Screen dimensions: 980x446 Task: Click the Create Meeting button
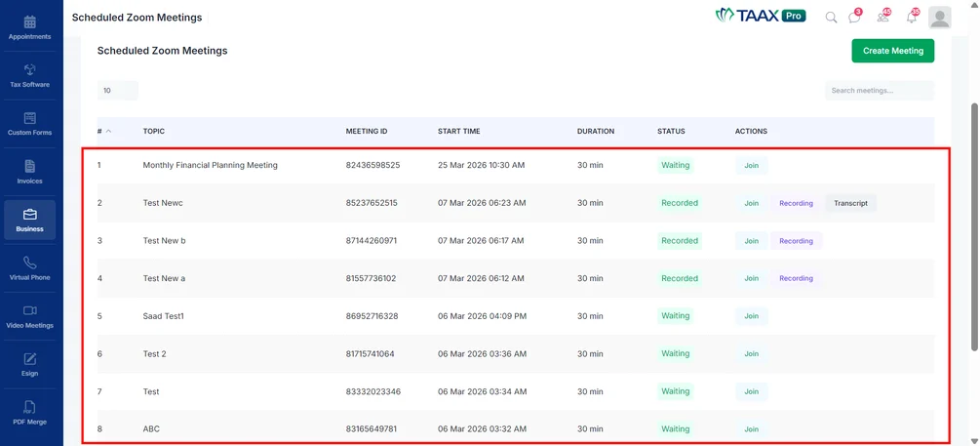tap(892, 51)
